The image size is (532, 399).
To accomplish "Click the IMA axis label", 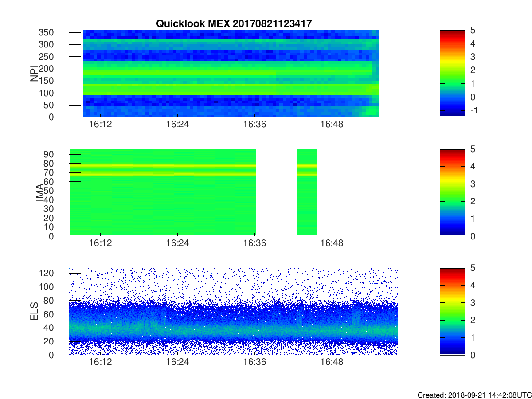I will click(x=39, y=193).
